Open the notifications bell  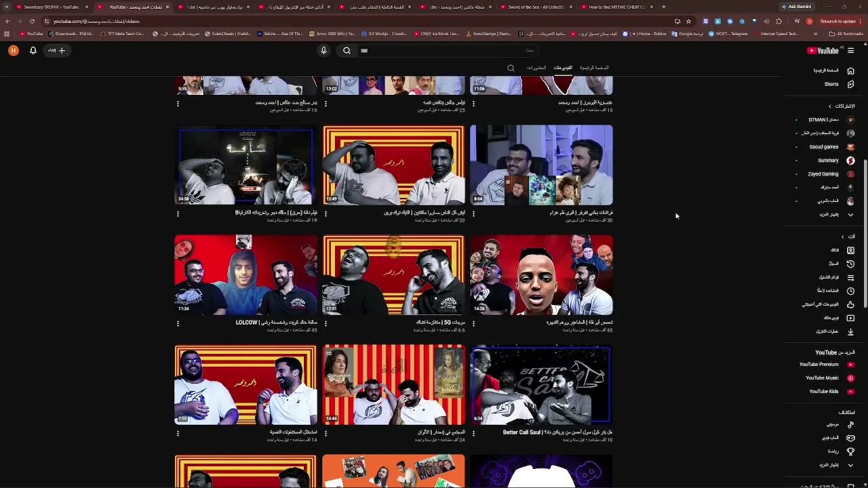pos(33,50)
